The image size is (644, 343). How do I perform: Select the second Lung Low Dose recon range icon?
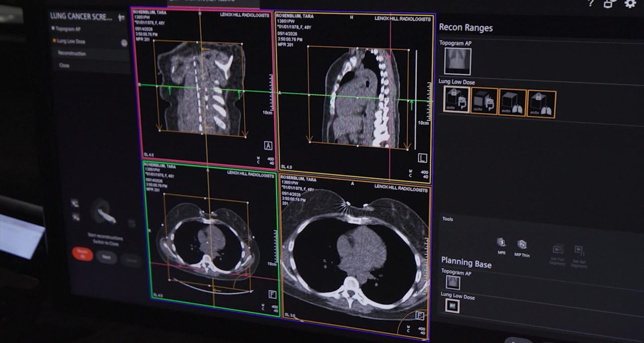[x=484, y=101]
